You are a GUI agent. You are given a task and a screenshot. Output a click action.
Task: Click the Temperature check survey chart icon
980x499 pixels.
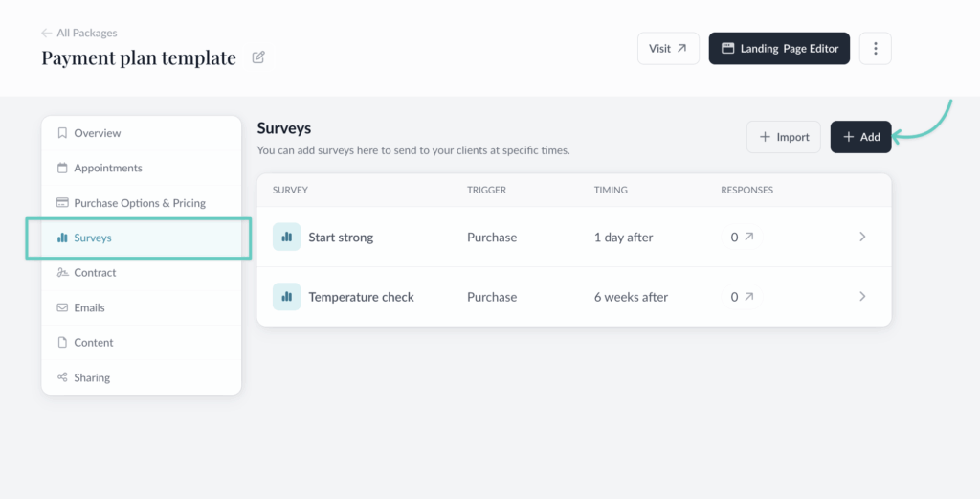pos(286,297)
